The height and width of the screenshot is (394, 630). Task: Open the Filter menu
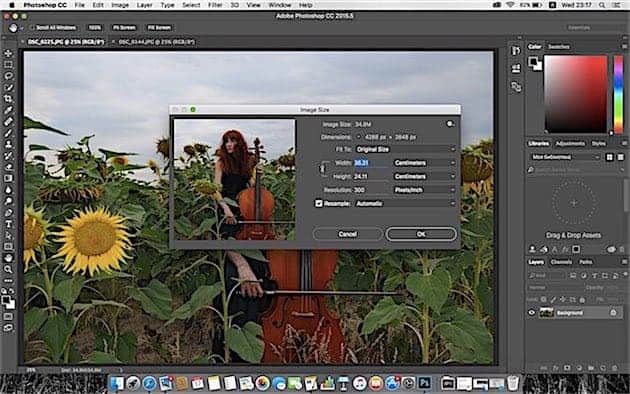(x=215, y=5)
